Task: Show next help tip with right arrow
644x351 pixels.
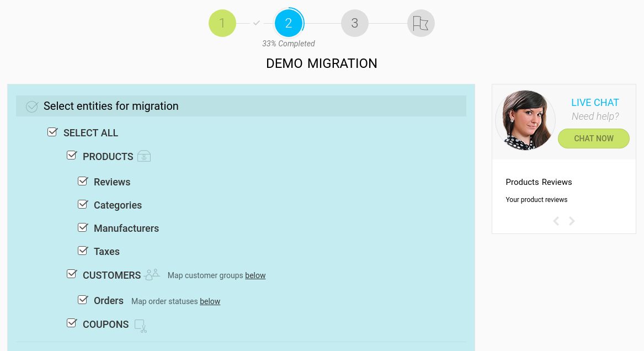Action: 572,221
